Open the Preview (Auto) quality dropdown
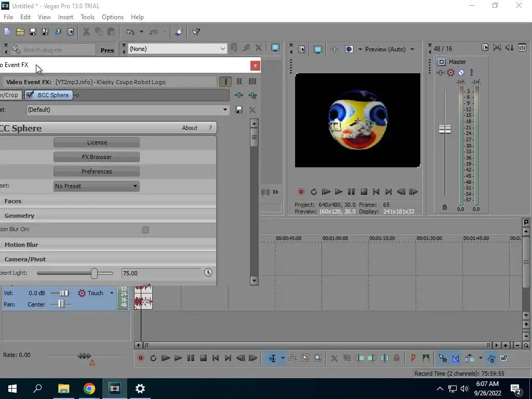This screenshot has height=399, width=532. [412, 49]
